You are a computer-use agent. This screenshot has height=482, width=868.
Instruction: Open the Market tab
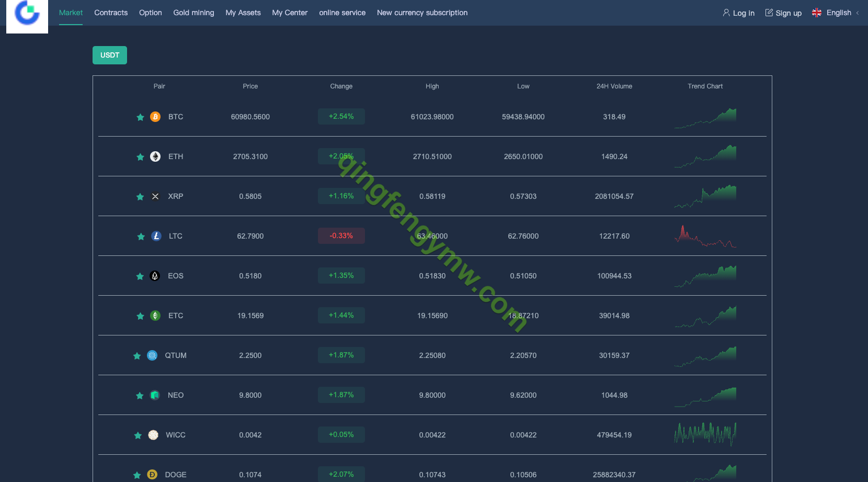point(71,13)
